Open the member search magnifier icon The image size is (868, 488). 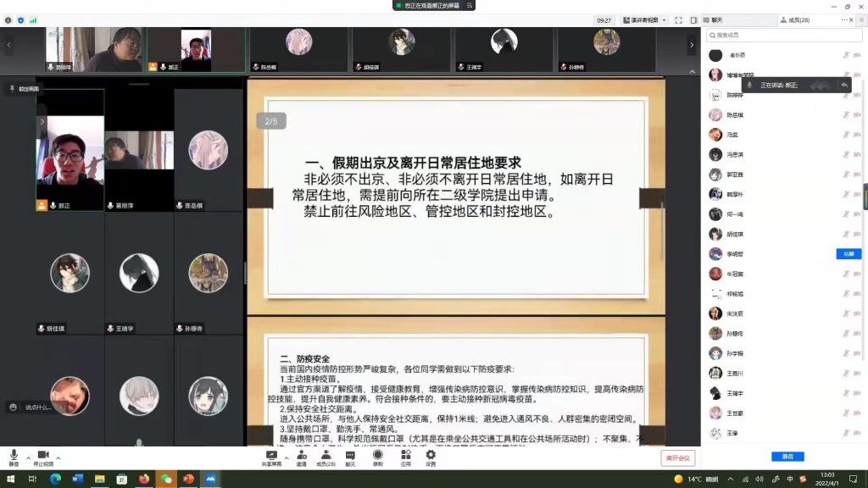pos(713,36)
